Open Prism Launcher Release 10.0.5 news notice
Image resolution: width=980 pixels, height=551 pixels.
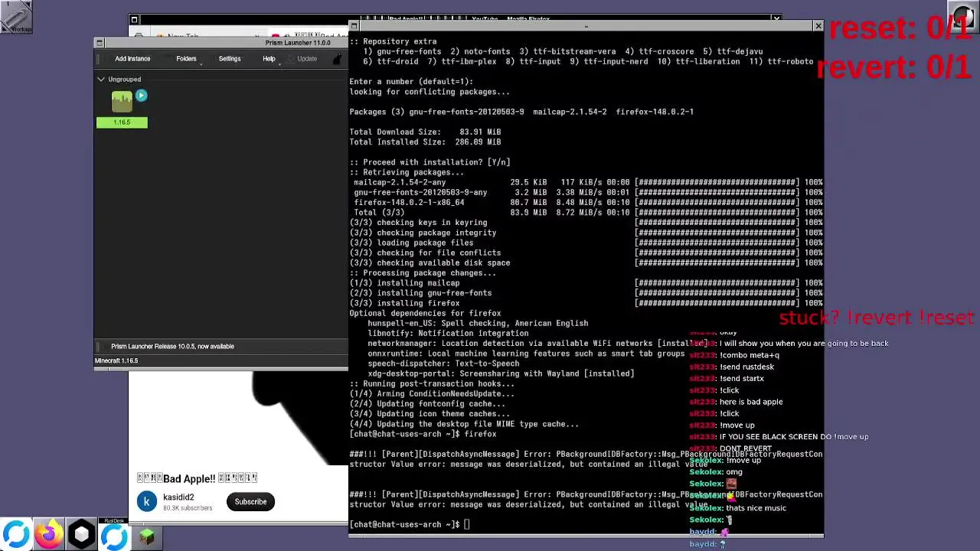tap(172, 347)
